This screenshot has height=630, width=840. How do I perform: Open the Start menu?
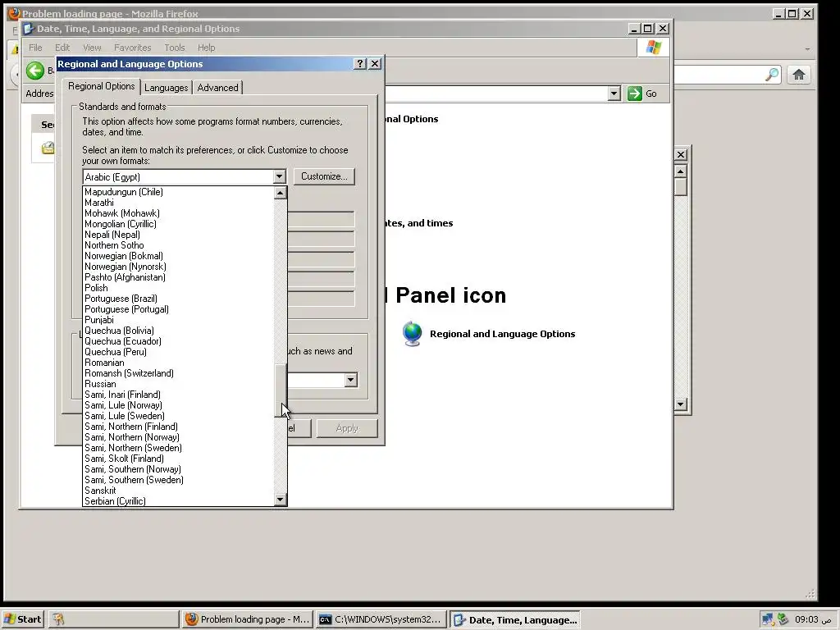click(x=22, y=619)
